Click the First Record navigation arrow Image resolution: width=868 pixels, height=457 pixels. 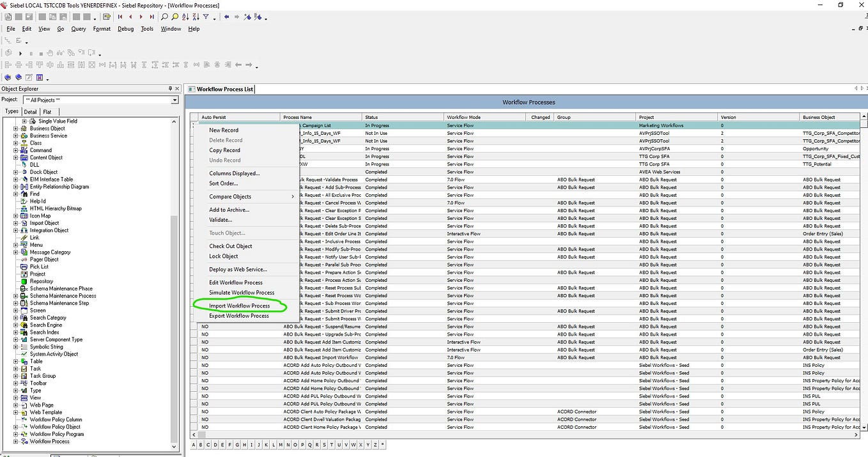pos(120,17)
